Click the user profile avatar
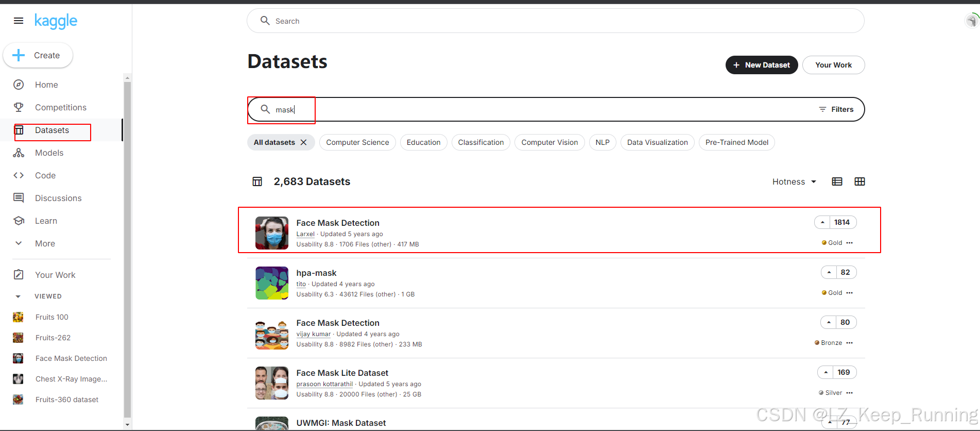Screen dimensions: 980x431 click(971, 21)
